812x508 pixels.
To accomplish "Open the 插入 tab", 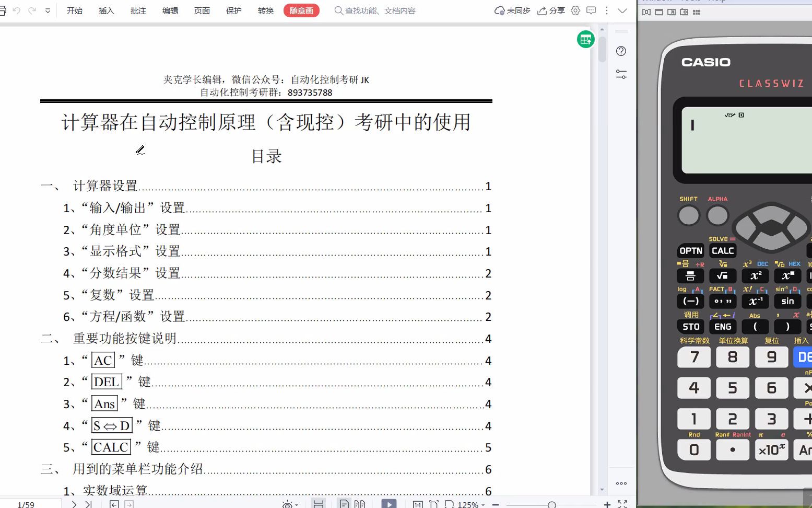I will 107,10.
